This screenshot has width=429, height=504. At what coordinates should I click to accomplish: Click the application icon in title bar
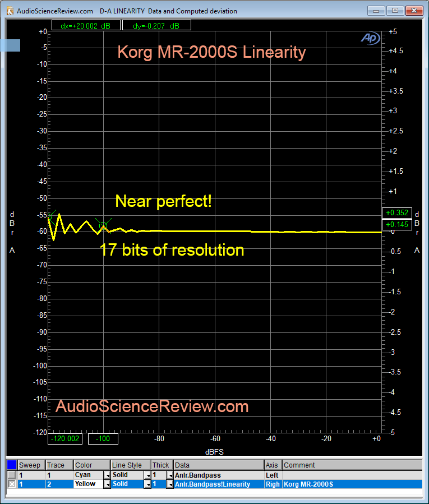(x=10, y=11)
